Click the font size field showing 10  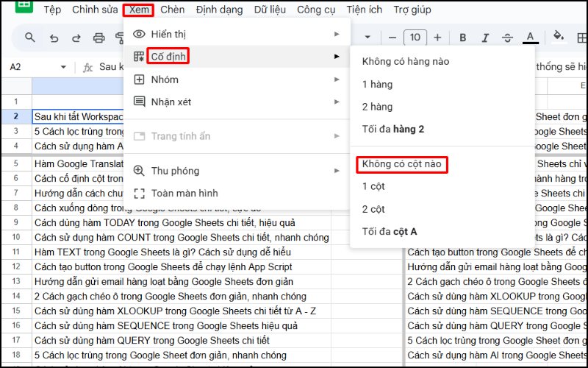[415, 38]
